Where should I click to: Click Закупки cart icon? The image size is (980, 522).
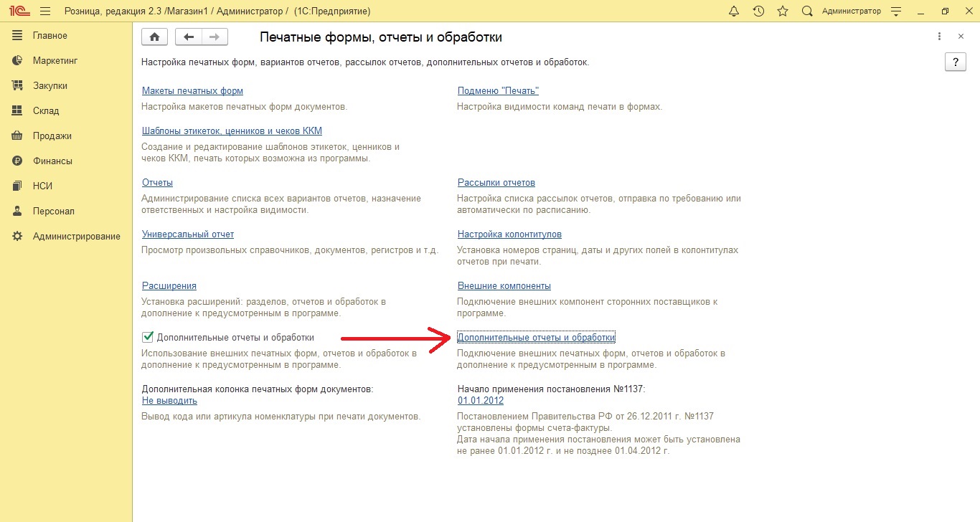pyautogui.click(x=18, y=86)
